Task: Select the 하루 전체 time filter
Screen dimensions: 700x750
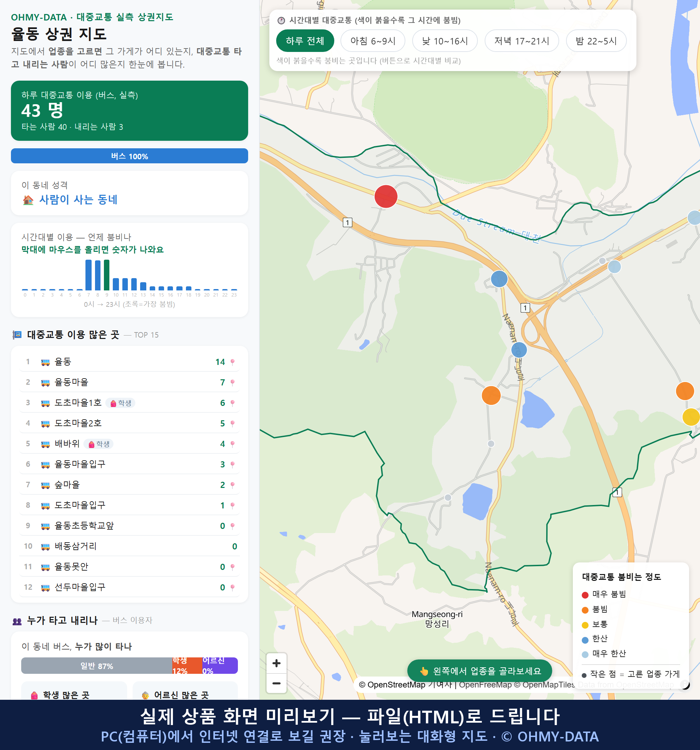Action: pyautogui.click(x=305, y=41)
